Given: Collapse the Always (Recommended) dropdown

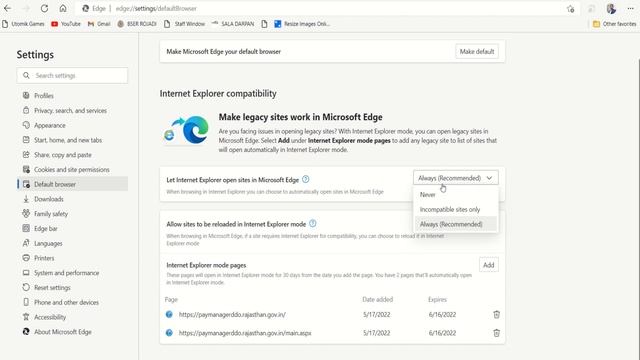Looking at the screenshot, I should (456, 178).
